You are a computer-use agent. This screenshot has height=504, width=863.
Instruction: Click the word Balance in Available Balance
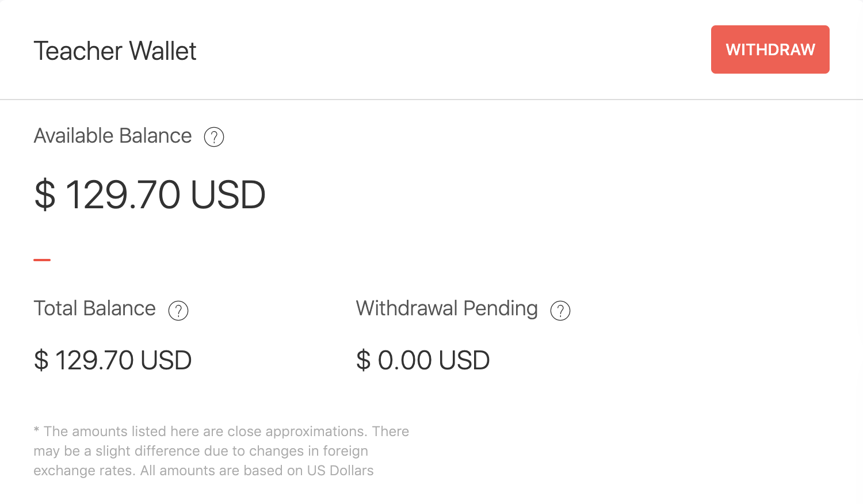pos(155,136)
